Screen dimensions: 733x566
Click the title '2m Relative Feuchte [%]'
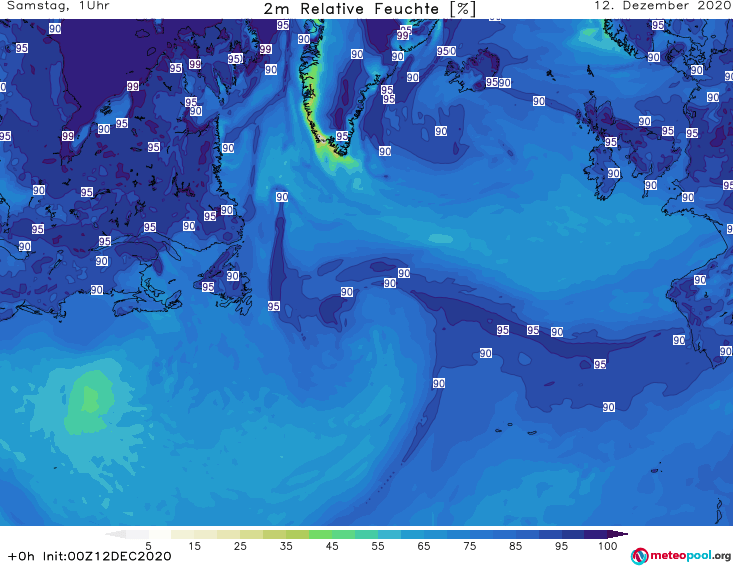(x=370, y=9)
